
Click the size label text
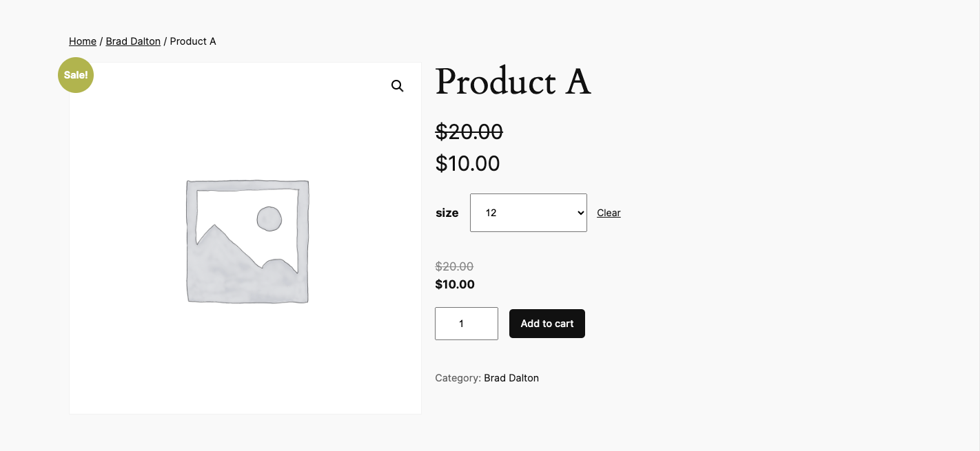(x=447, y=213)
